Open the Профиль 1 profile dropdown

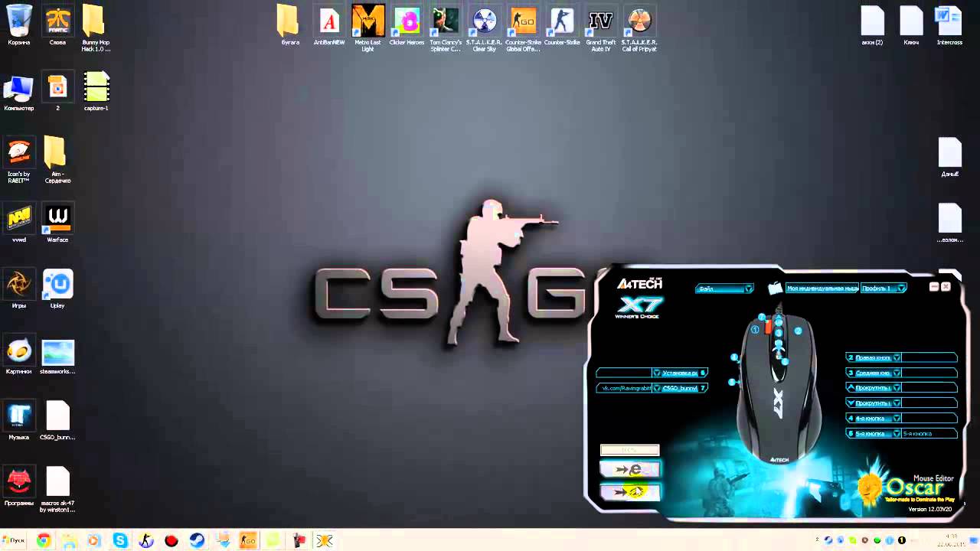click(884, 289)
